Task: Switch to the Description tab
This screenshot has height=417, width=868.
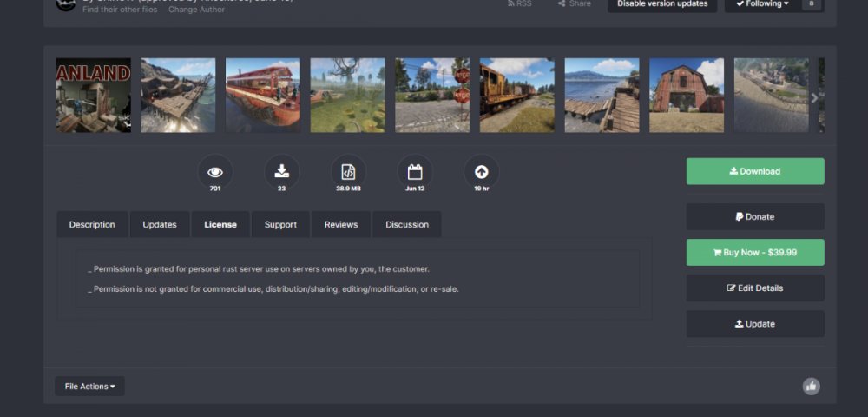Action: [92, 224]
